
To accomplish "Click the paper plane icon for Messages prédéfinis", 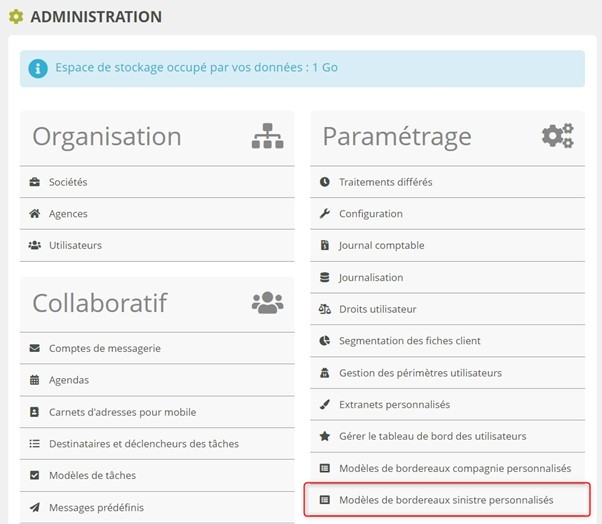I will click(35, 507).
